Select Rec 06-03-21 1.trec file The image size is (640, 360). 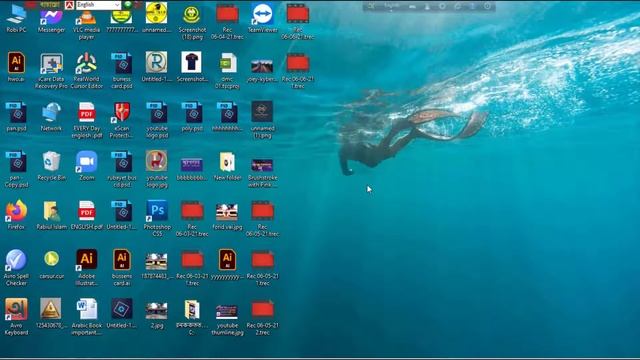coord(192,268)
